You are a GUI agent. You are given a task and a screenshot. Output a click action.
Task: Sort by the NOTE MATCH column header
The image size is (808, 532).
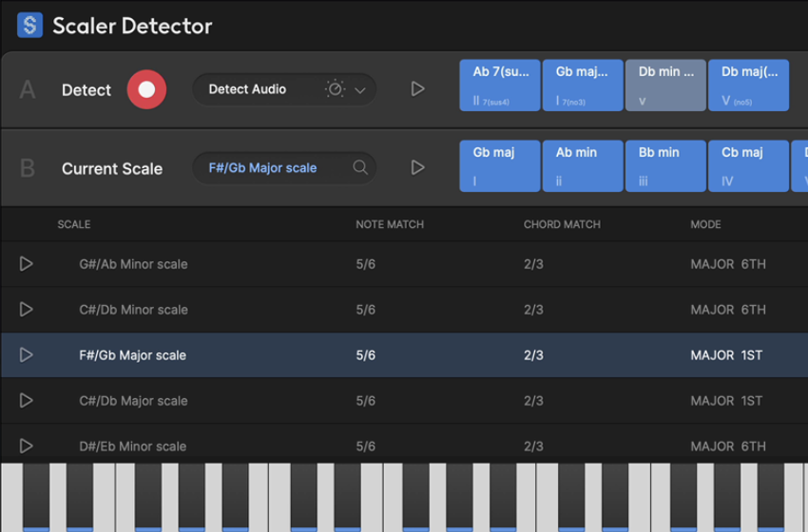pyautogui.click(x=390, y=224)
